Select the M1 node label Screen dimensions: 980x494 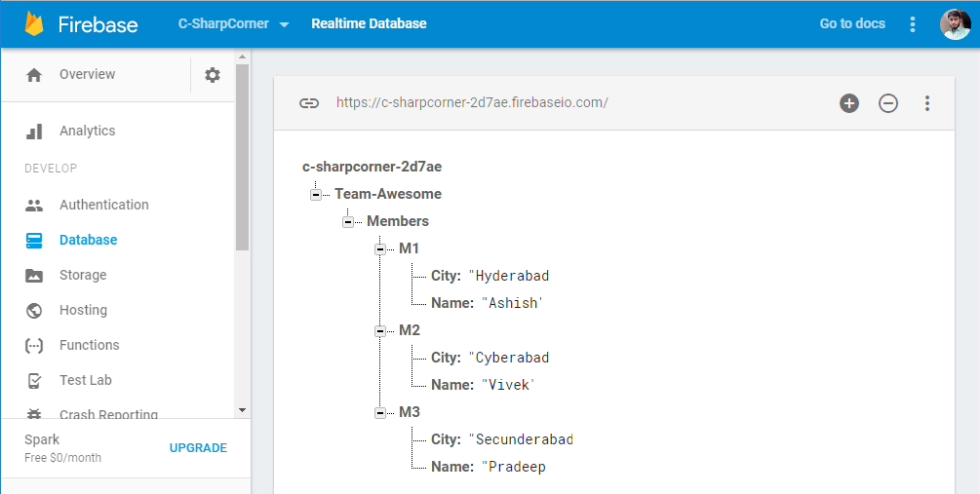[x=409, y=248]
